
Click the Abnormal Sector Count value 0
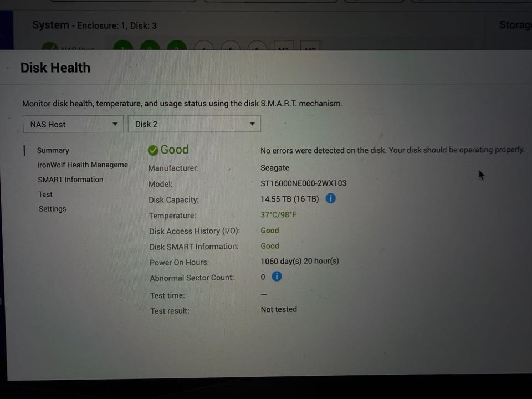tap(263, 277)
